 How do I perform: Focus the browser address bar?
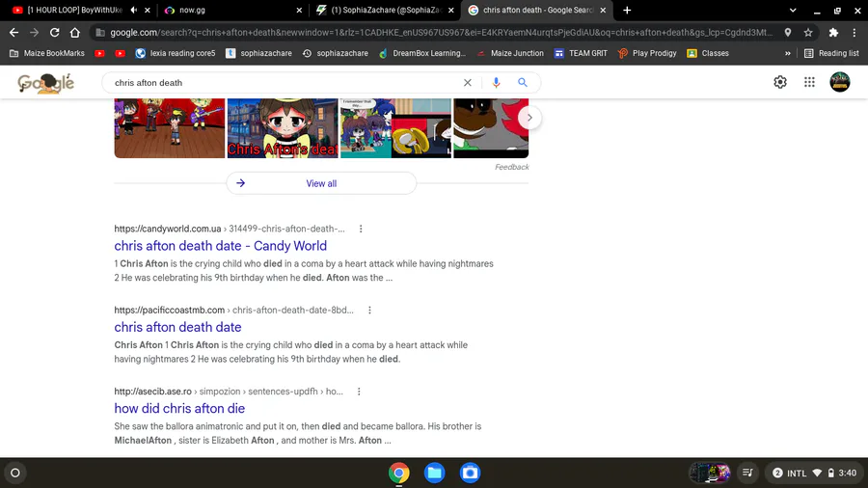click(440, 33)
